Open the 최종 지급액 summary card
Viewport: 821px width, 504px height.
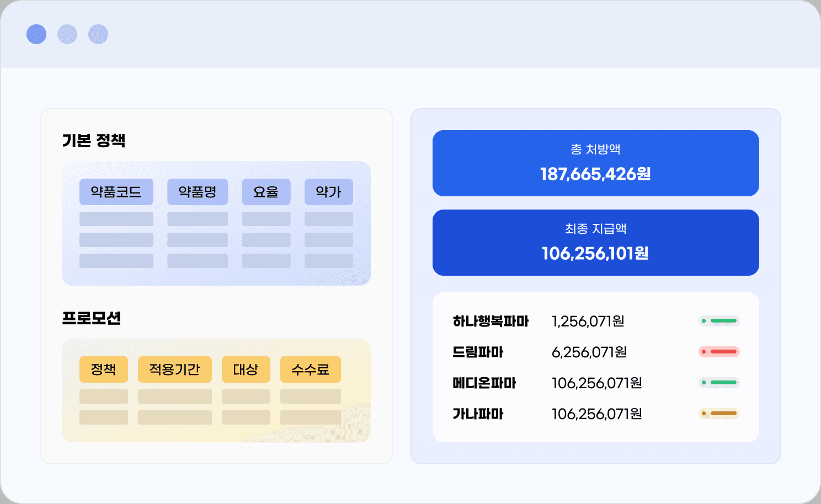click(596, 243)
